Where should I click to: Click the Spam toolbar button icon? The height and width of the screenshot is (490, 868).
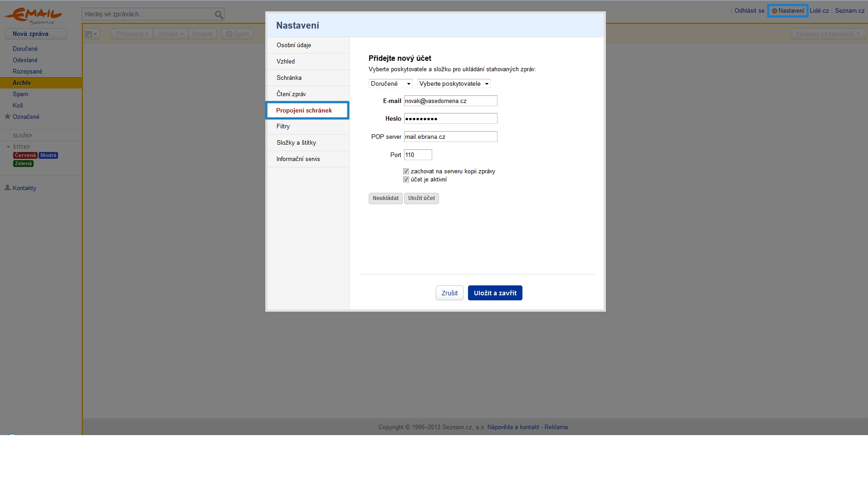tap(229, 34)
